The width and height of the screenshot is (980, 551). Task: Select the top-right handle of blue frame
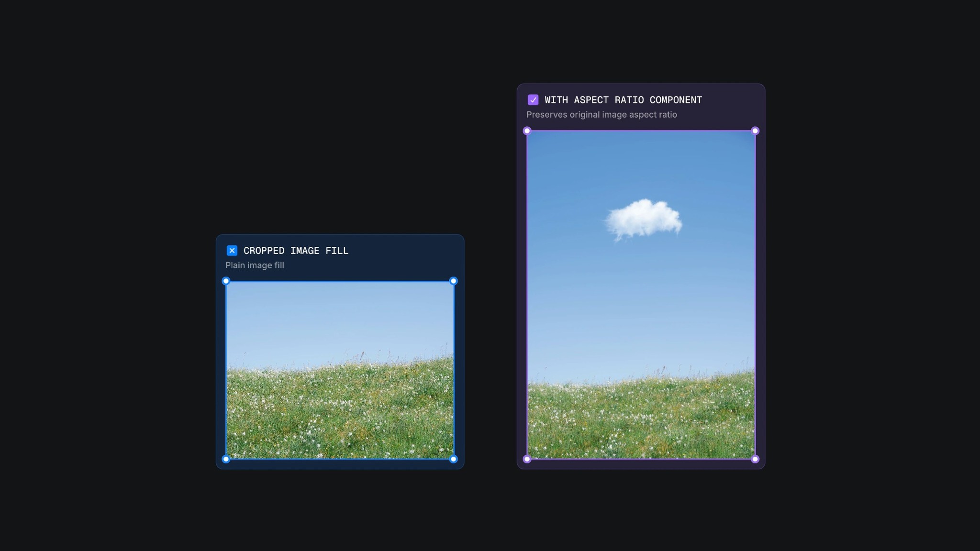click(x=453, y=281)
